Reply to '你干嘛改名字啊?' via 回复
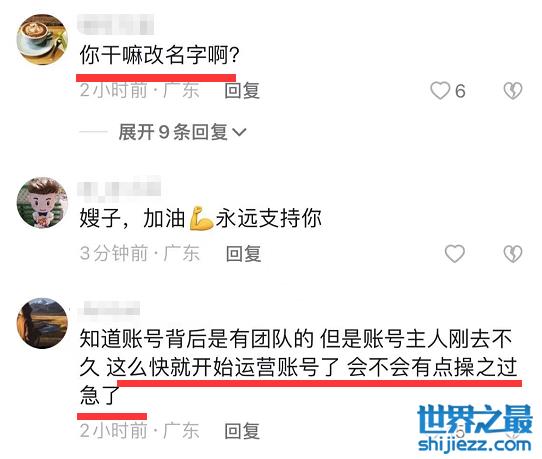542x459 pixels. click(x=242, y=91)
